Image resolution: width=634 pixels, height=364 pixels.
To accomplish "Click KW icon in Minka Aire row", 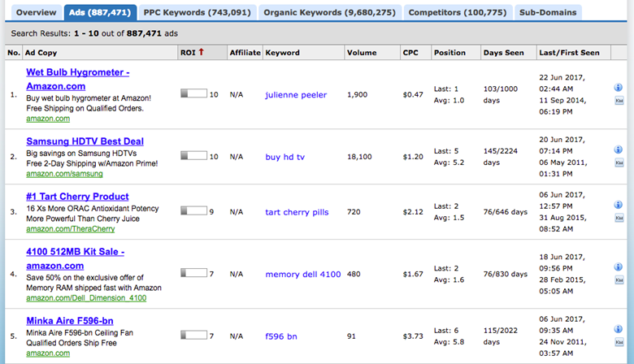I will [x=619, y=342].
